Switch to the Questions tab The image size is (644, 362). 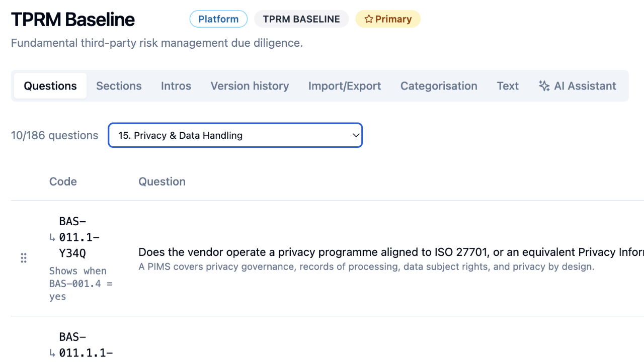(50, 86)
